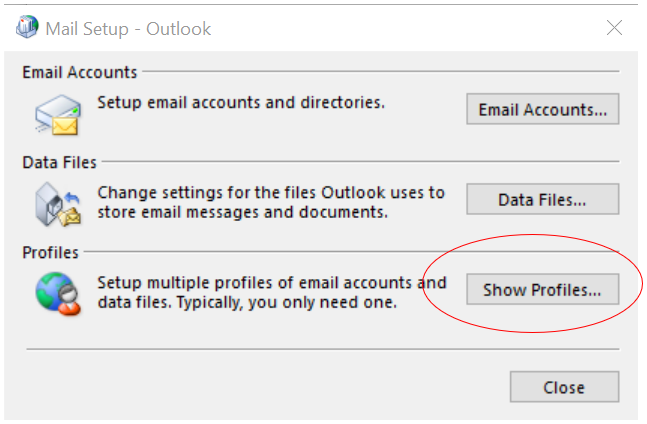Select the Data Files section heading
The height and width of the screenshot is (424, 647).
59,162
